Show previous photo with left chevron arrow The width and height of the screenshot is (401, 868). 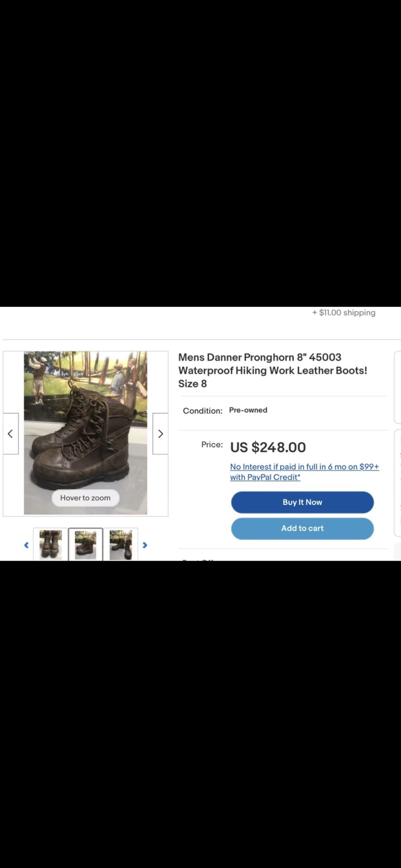(x=11, y=434)
